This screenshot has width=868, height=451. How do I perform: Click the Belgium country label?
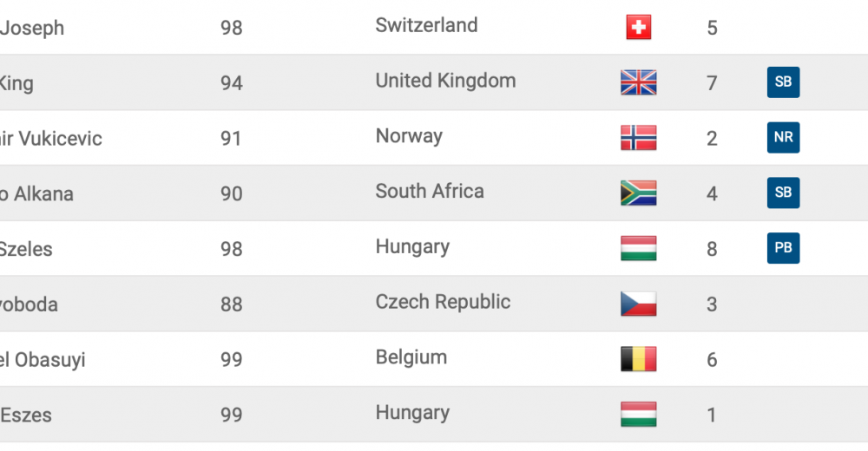(x=411, y=357)
